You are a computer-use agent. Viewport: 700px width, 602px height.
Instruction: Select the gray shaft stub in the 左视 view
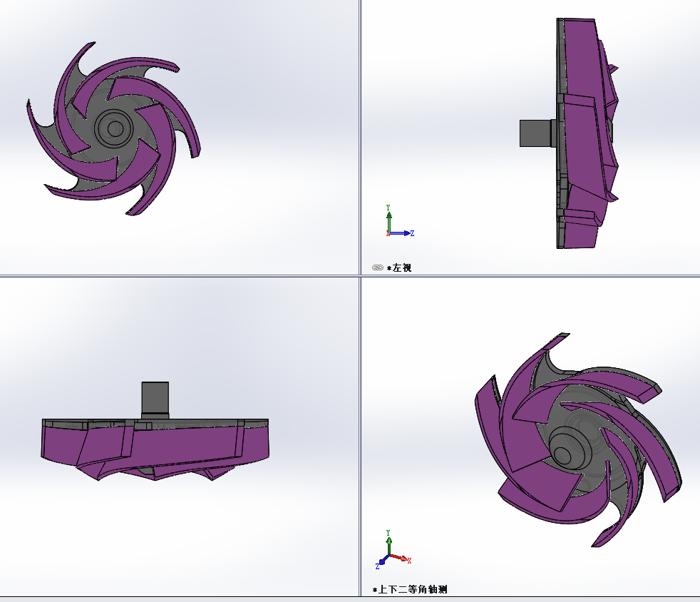coord(535,133)
